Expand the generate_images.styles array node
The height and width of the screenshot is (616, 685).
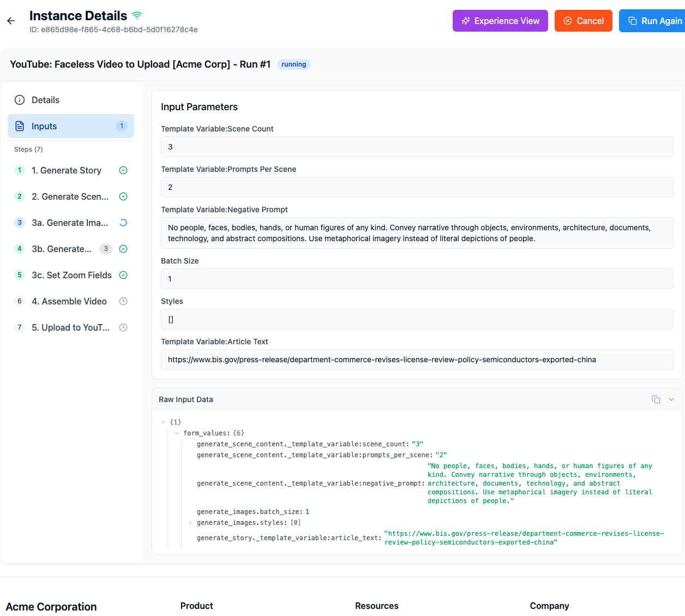pos(190,523)
